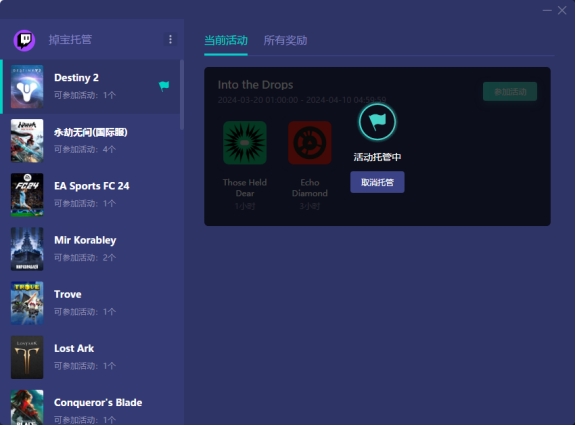This screenshot has height=426, width=576.
Task: Select the Those Held Dear reward icon
Action: [x=245, y=143]
